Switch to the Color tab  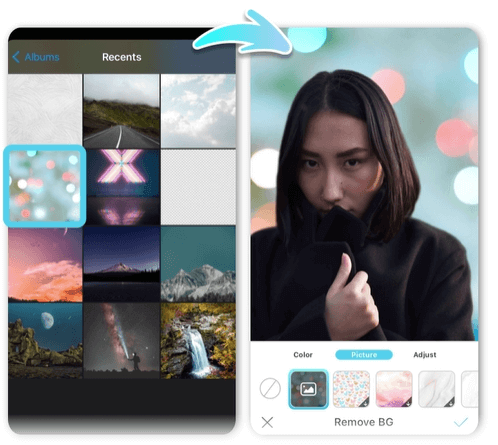(x=303, y=355)
